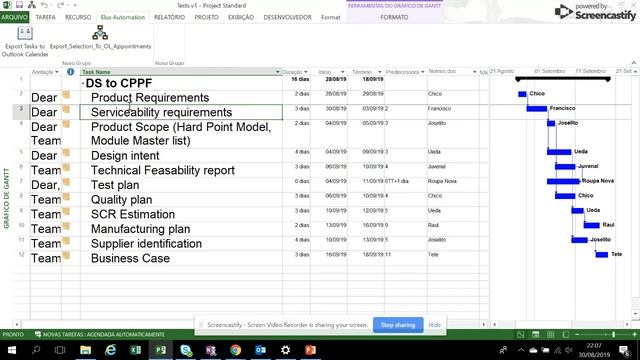Open Anotação column dropdown arrow

(57, 72)
